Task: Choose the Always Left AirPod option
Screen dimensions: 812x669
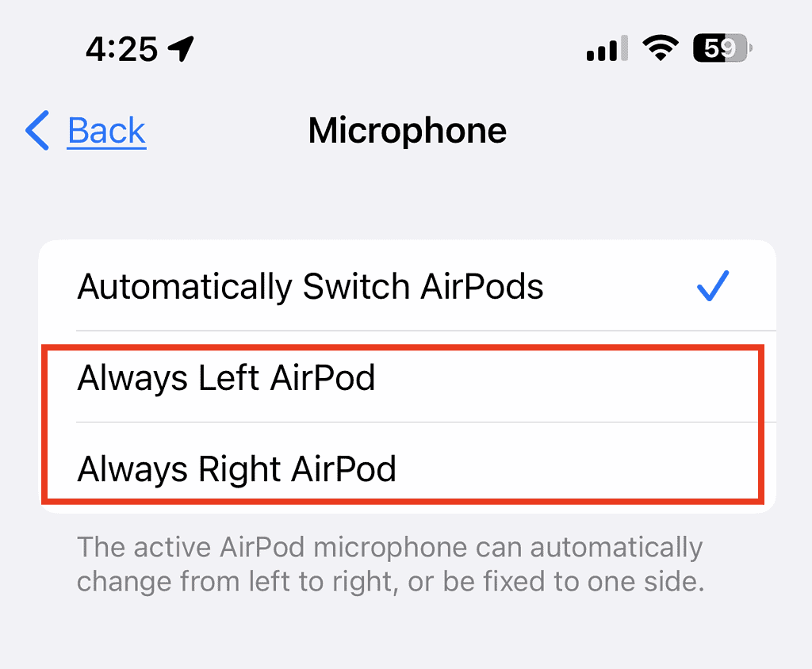Action: pos(407,377)
